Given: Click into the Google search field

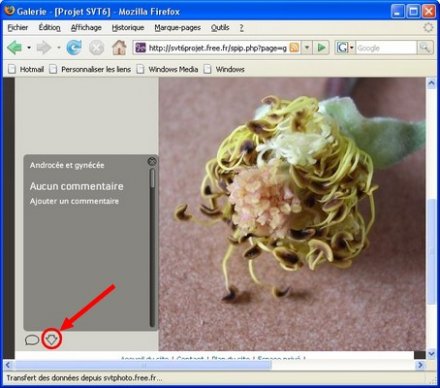Looking at the screenshot, I should [x=386, y=48].
